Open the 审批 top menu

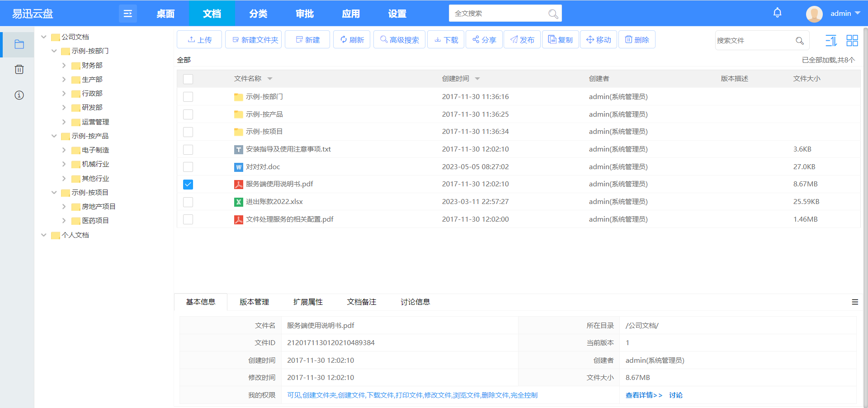pyautogui.click(x=304, y=14)
